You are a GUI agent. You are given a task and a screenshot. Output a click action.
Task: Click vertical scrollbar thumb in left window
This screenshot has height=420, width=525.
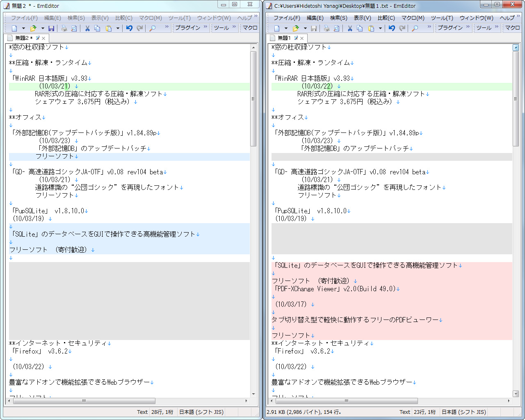(253, 98)
